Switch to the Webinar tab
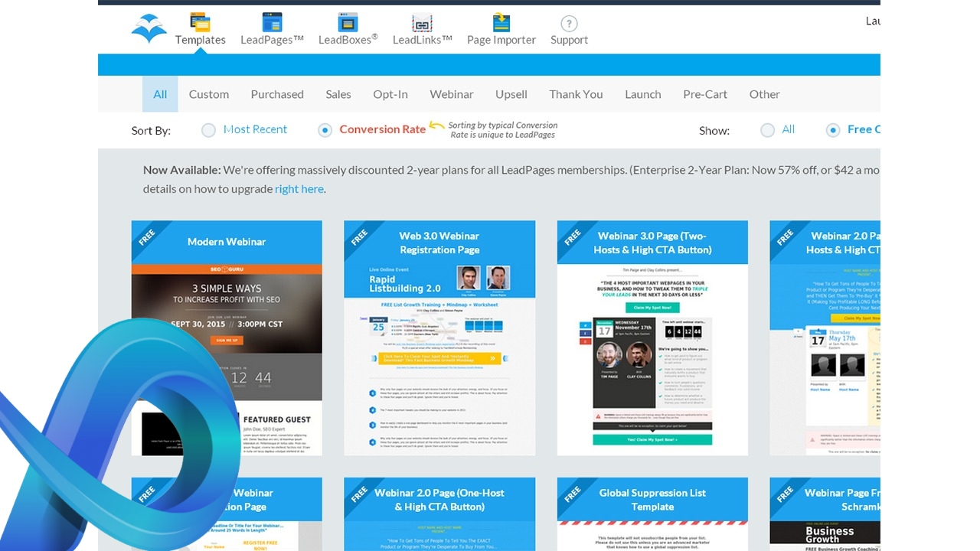 452,94
